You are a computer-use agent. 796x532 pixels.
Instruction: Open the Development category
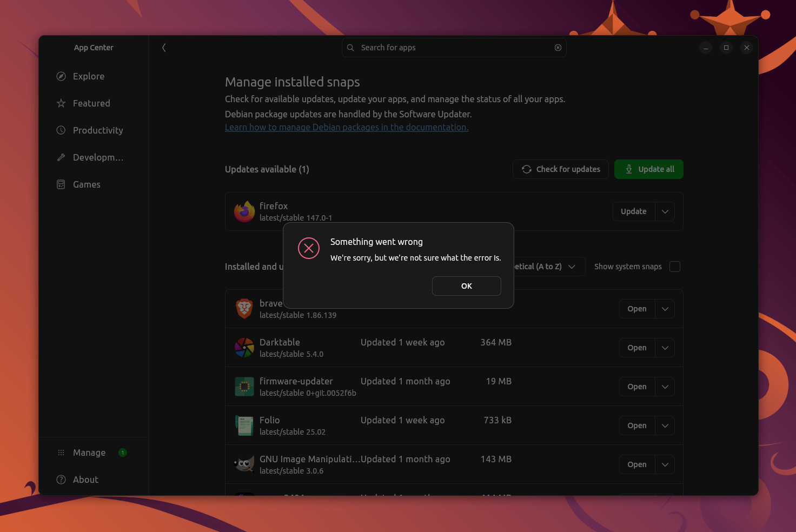click(61, 157)
